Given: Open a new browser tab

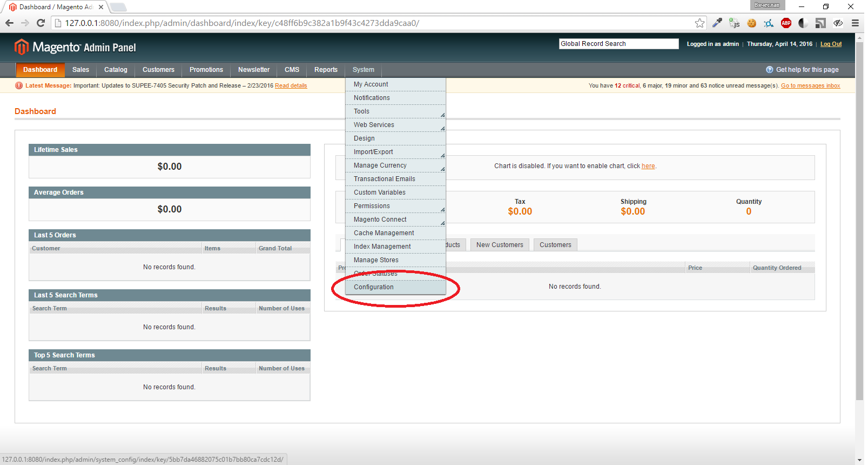Looking at the screenshot, I should (118, 7).
